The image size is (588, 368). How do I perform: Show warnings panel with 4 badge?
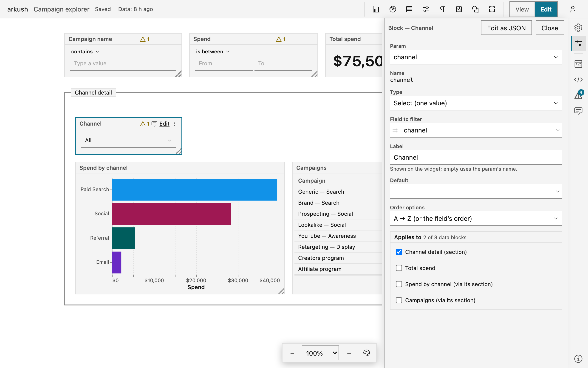(x=578, y=95)
